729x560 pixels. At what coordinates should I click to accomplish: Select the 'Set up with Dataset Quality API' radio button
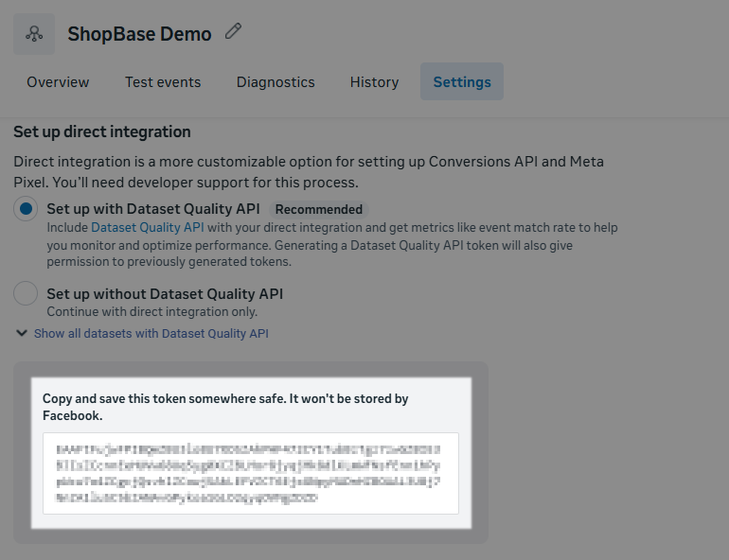(27, 209)
